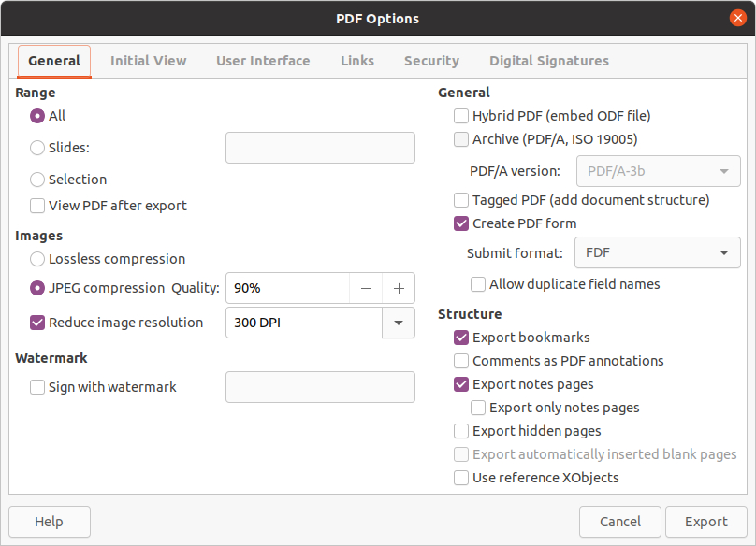Image resolution: width=756 pixels, height=546 pixels.
Task: Click the Slides range input field
Action: click(320, 148)
